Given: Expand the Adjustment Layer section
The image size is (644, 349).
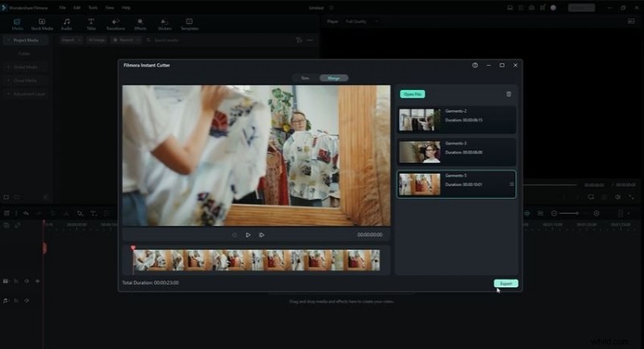Looking at the screenshot, I should point(26,94).
